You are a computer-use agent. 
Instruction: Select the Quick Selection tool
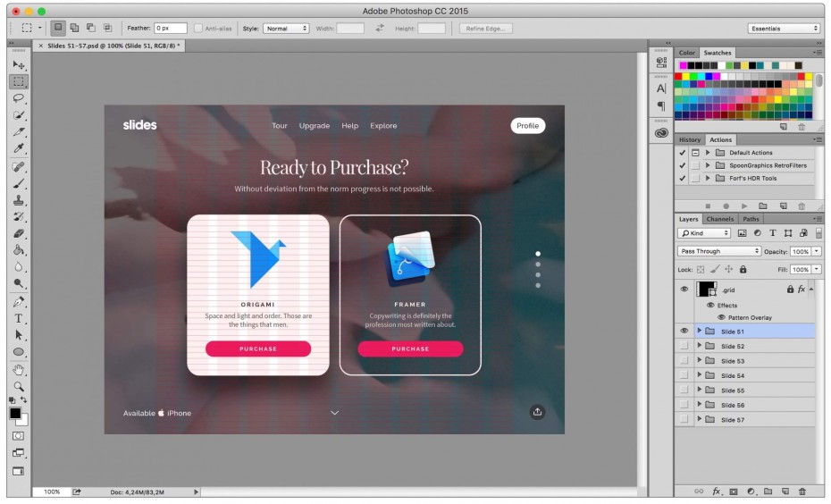tap(19, 115)
